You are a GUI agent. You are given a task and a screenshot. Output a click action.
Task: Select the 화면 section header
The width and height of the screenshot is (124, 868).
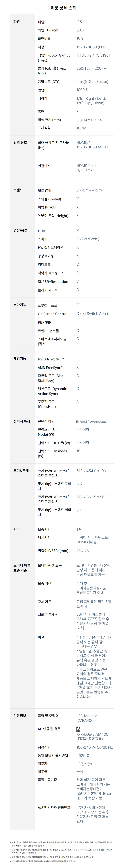17,22
